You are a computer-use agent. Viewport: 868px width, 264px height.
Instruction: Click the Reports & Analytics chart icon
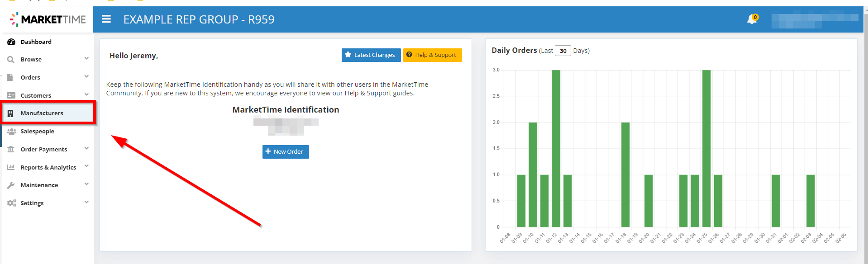coord(11,167)
